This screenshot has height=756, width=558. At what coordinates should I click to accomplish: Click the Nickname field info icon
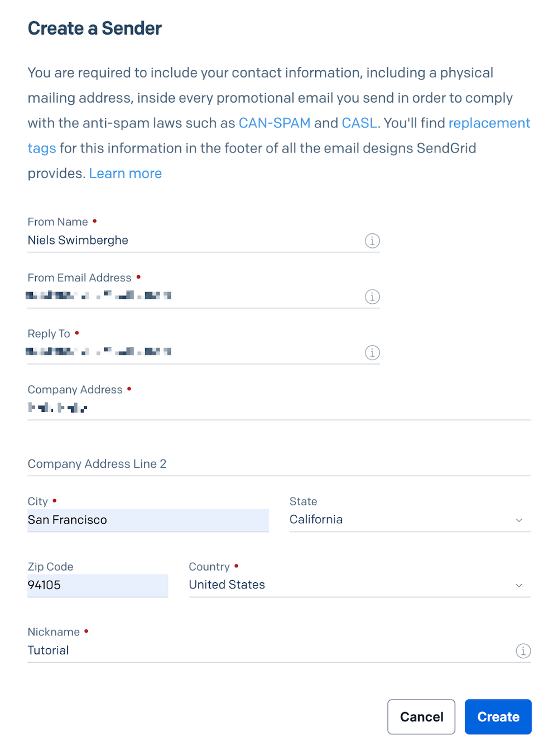pos(523,650)
